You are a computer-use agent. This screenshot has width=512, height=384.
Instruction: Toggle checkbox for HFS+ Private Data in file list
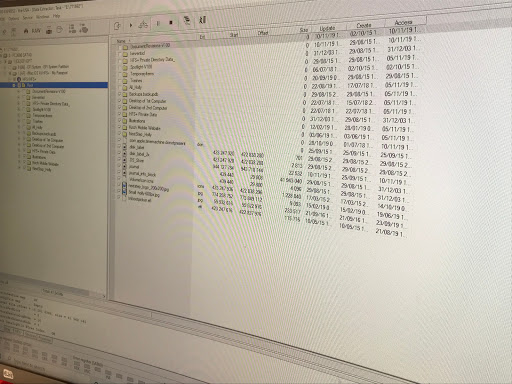[120, 115]
